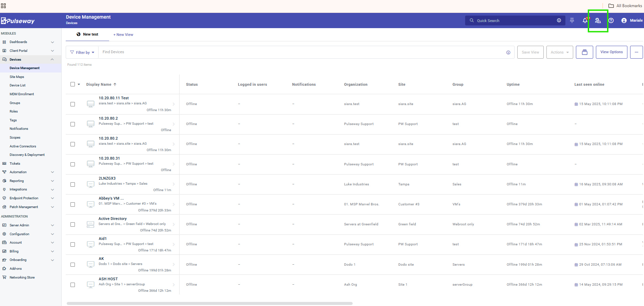Click the horizontal table scrollbar

click(x=210, y=303)
